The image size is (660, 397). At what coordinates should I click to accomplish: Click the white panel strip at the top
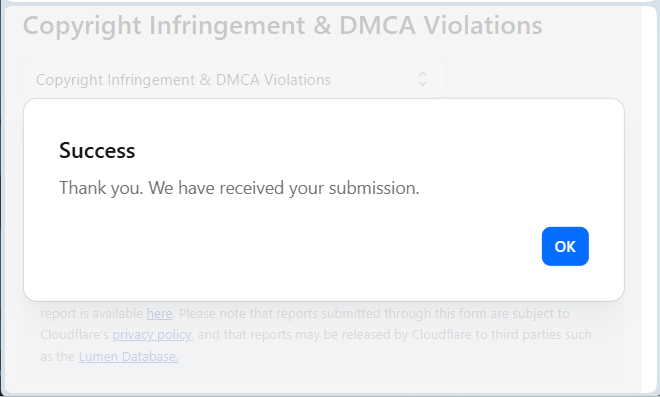coord(328,1)
